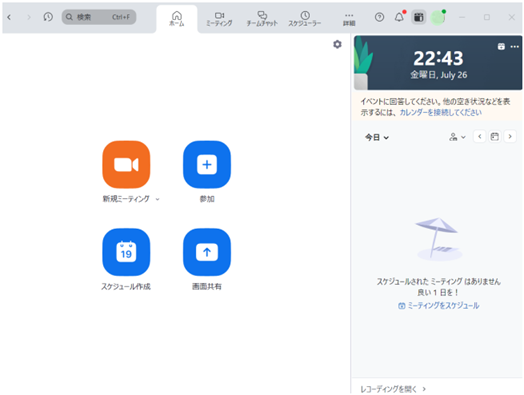Switch to the チームチャット tab
Viewport: 524px width, 395px height.
262,19
